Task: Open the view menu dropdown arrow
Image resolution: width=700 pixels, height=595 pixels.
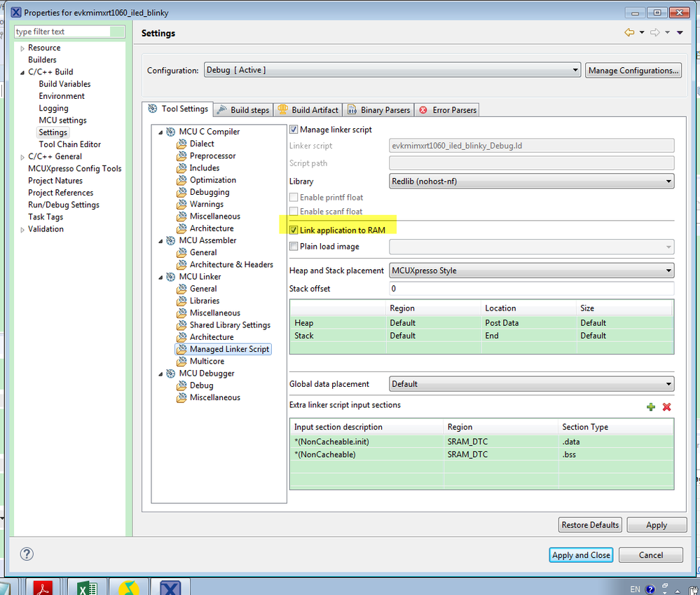Action: (x=680, y=32)
